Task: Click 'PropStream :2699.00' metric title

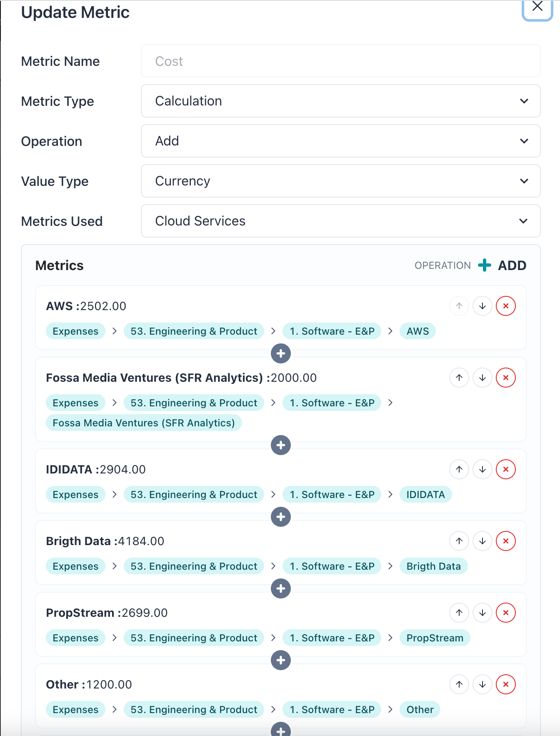Action: (x=107, y=613)
